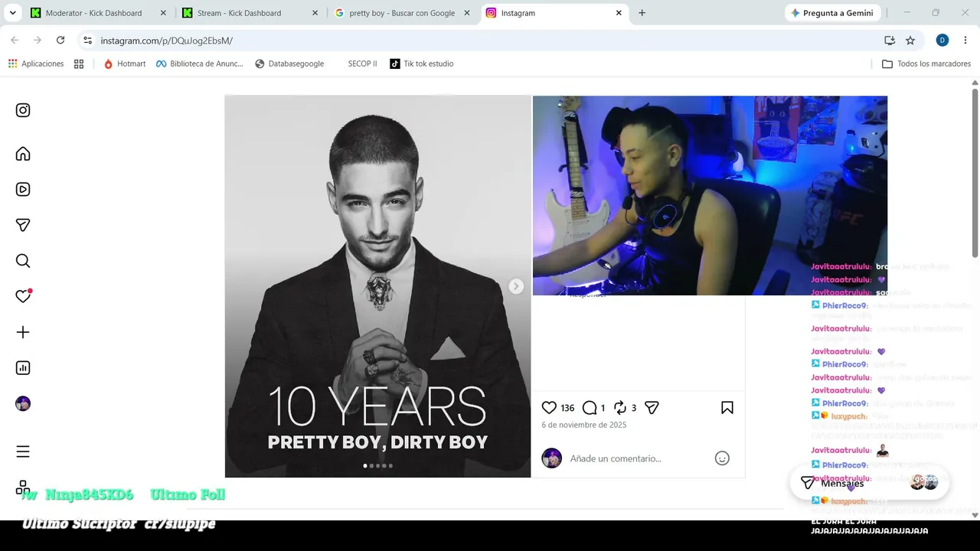
Task: Click the repost count 3
Action: tap(634, 408)
